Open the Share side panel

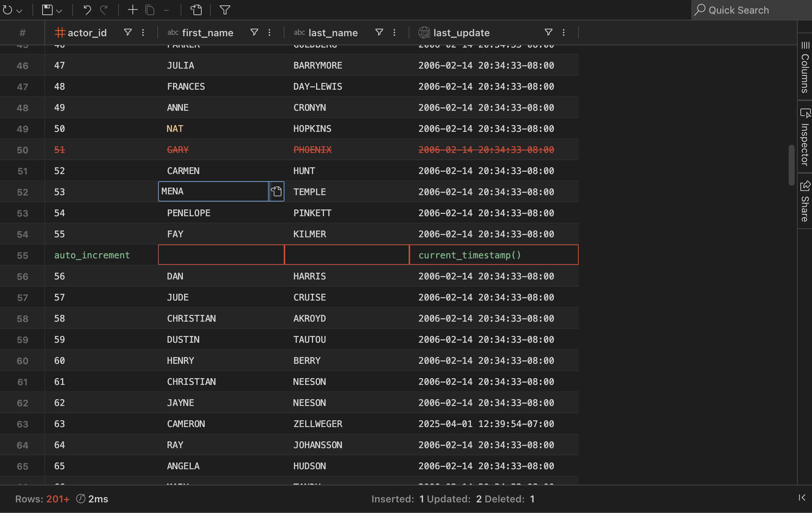point(805,201)
